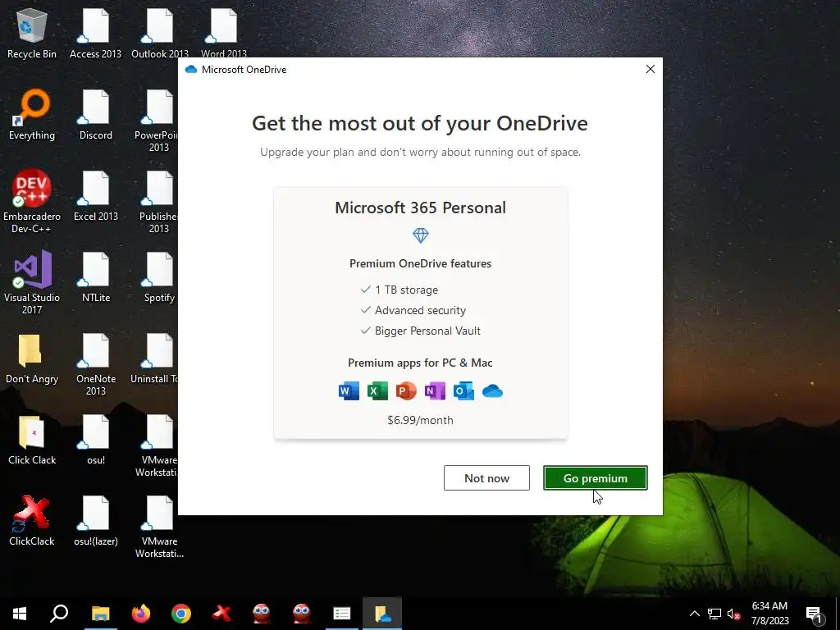840x630 pixels.
Task: Select the osu! desktop shortcut
Action: tap(95, 441)
